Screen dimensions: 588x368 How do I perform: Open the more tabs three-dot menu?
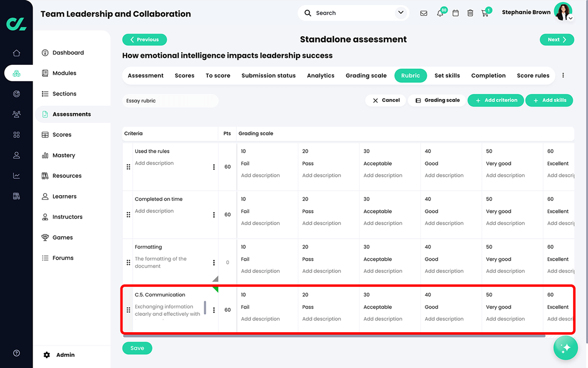(x=563, y=76)
